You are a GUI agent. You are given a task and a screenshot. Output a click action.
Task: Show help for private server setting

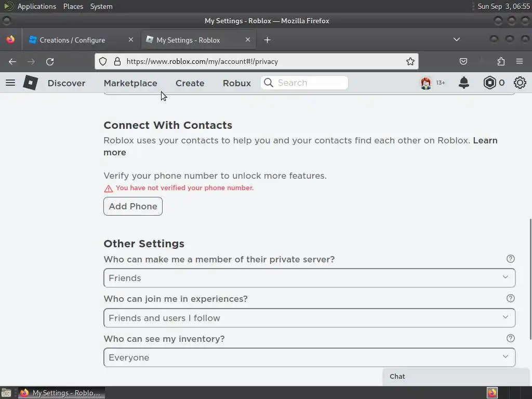click(x=510, y=259)
